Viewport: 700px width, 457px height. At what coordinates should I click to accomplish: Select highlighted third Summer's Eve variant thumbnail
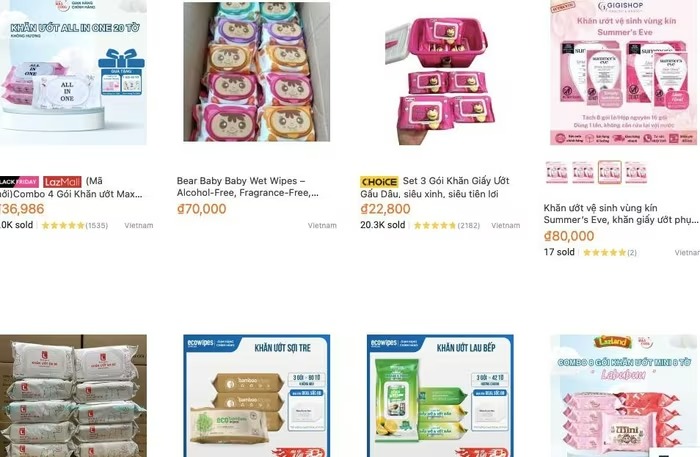point(610,172)
